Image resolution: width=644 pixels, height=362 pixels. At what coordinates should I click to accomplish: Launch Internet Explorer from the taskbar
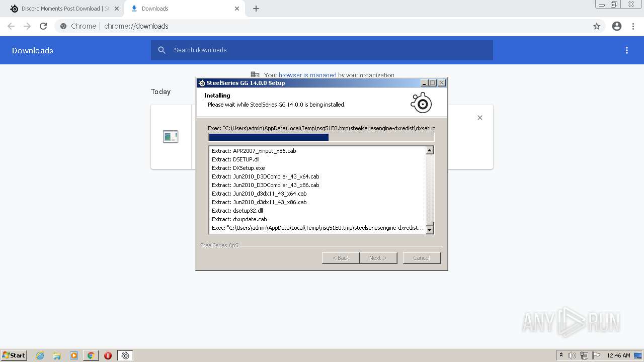(x=40, y=355)
